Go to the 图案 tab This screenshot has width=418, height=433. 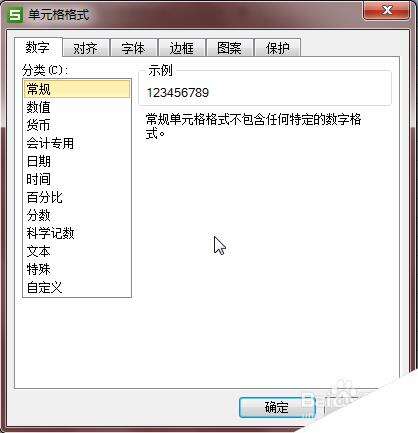click(229, 48)
